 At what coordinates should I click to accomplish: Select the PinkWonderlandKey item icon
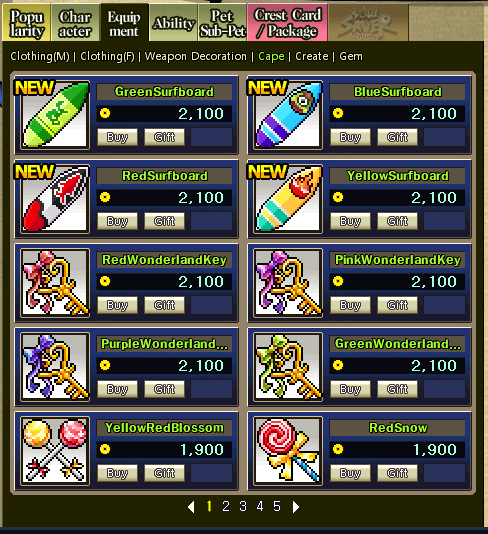coord(288,283)
